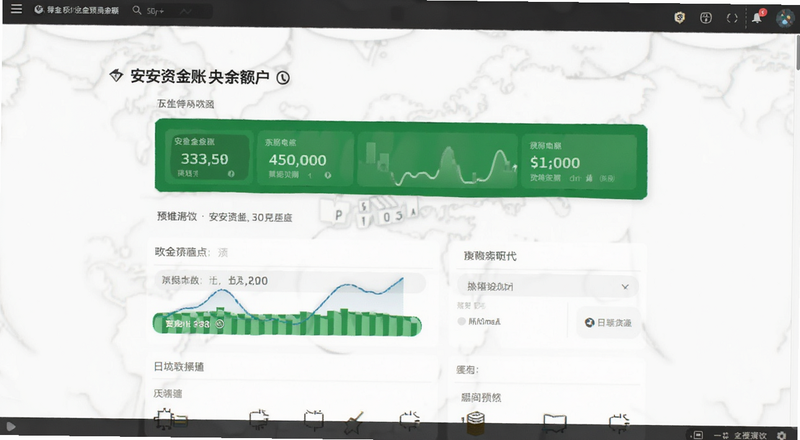The height and width of the screenshot is (440, 800).
Task: Open the hamburger menu in the top bar
Action: coord(16,9)
